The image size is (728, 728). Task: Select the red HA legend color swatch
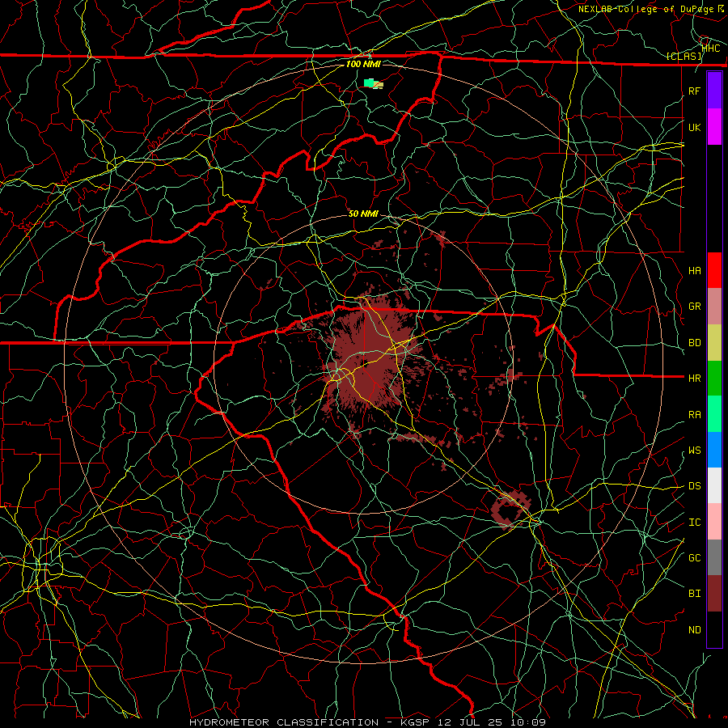click(714, 270)
